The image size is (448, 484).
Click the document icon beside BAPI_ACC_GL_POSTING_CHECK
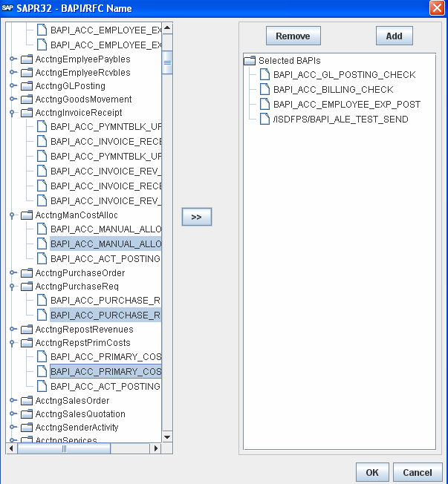coord(264,75)
